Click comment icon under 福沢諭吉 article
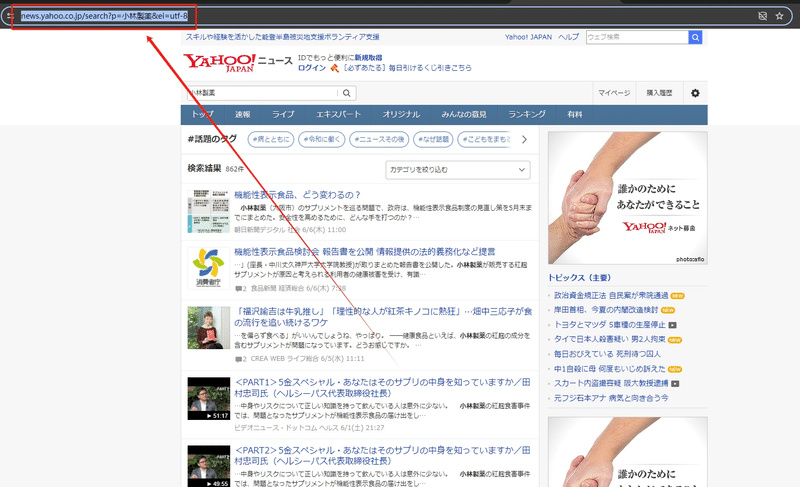Viewport: 800px width, 487px height. coord(238,359)
